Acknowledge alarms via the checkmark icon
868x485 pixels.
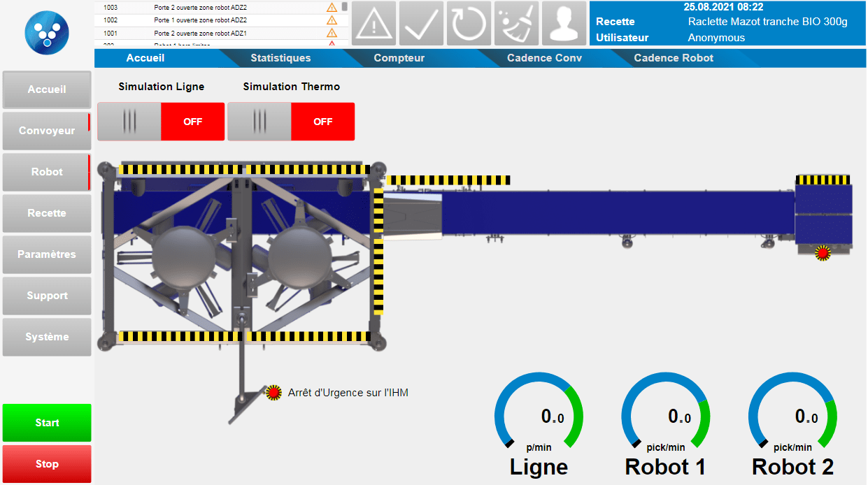(x=420, y=23)
